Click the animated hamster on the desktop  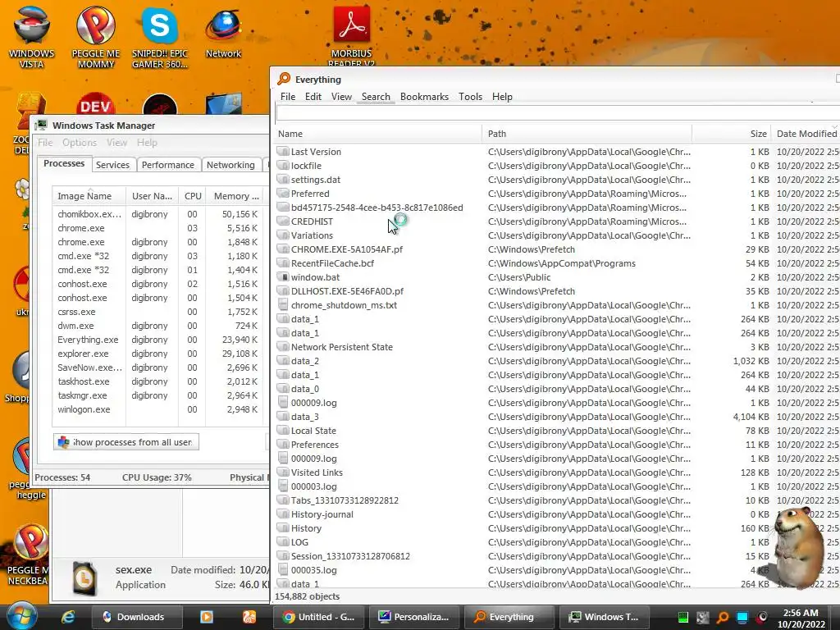(798, 547)
